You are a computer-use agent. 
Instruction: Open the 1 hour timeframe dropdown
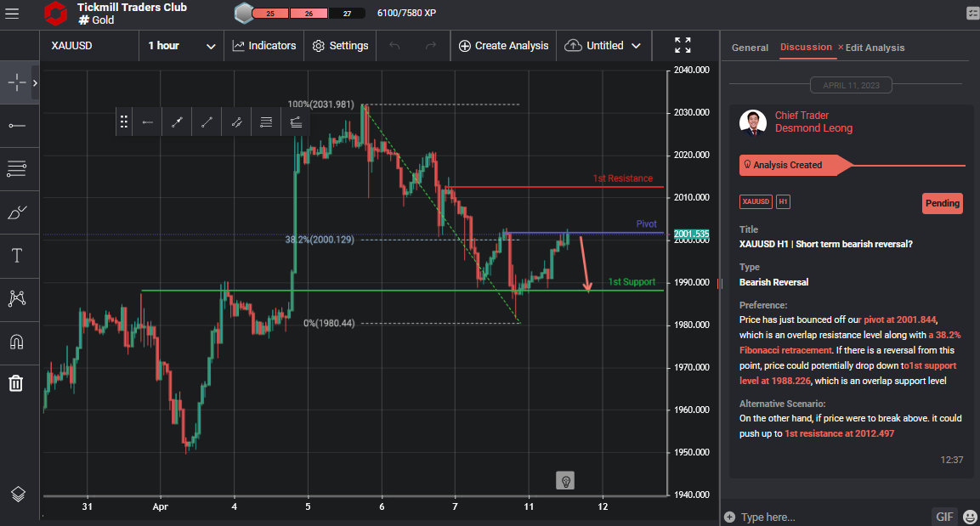point(181,46)
